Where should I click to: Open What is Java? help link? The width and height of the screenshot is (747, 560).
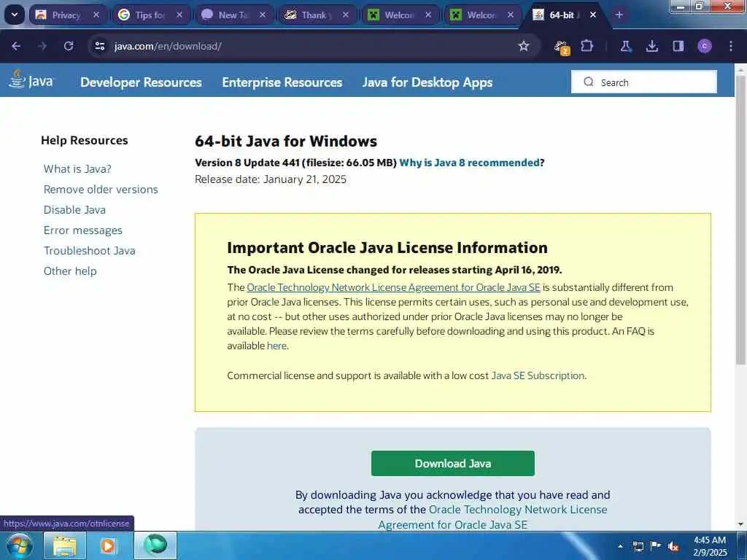77,169
